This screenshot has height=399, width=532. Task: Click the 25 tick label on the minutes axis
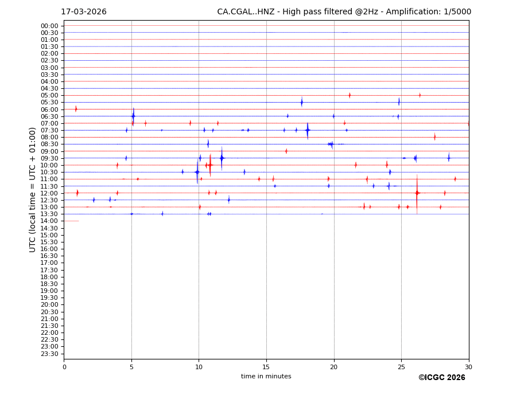[x=401, y=367]
